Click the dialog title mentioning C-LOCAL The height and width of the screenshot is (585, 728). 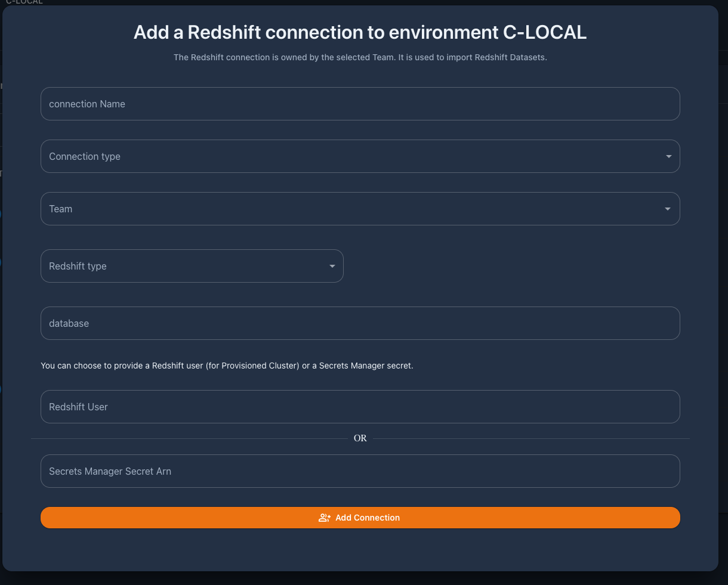[360, 32]
